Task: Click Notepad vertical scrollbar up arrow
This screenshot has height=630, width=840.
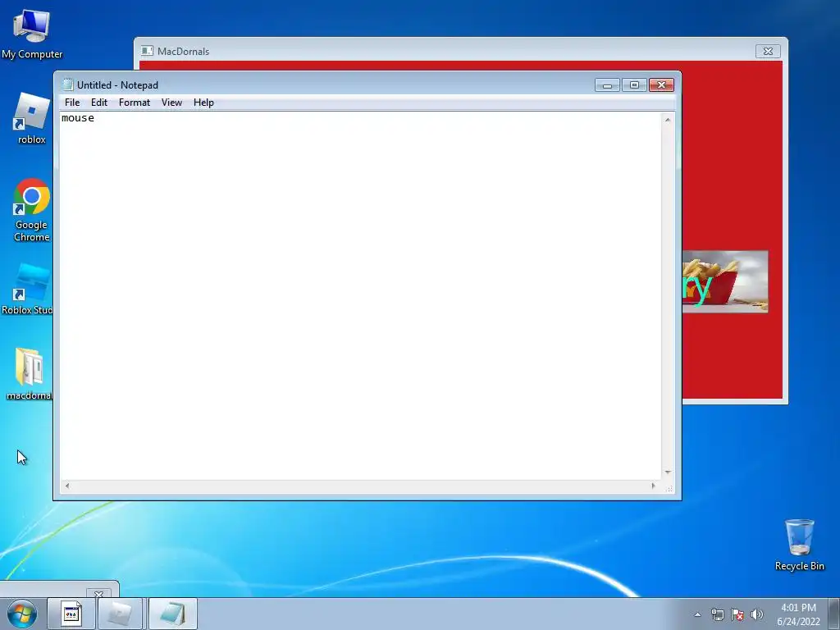Action: pos(668,120)
